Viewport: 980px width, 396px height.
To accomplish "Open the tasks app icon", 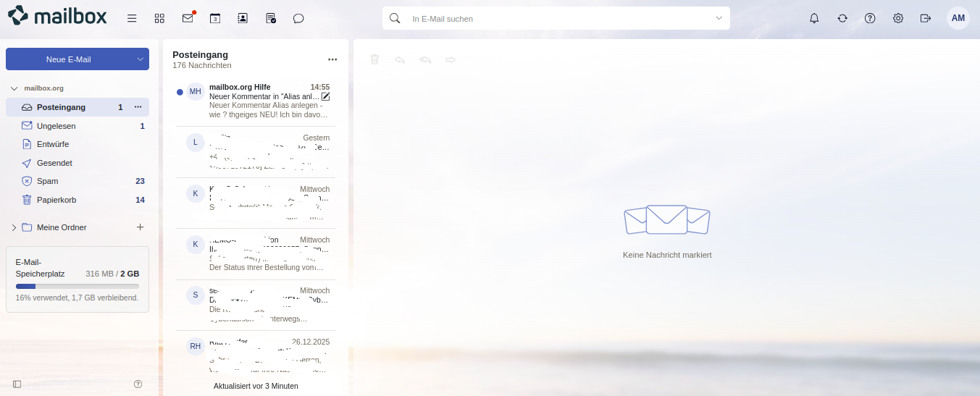I will [271, 18].
